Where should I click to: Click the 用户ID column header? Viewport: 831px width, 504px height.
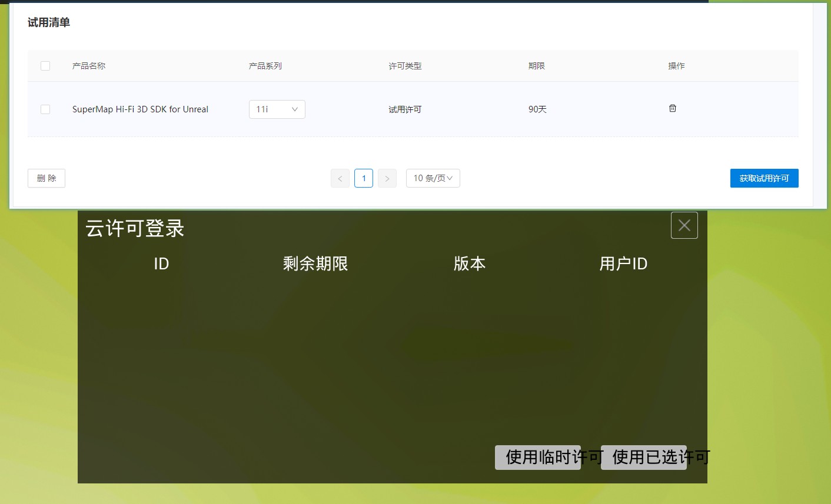click(623, 263)
